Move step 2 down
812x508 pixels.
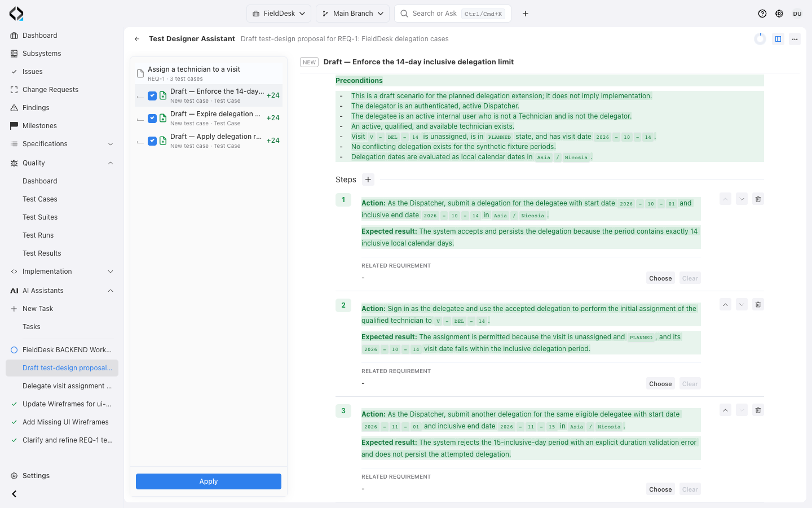pyautogui.click(x=742, y=305)
